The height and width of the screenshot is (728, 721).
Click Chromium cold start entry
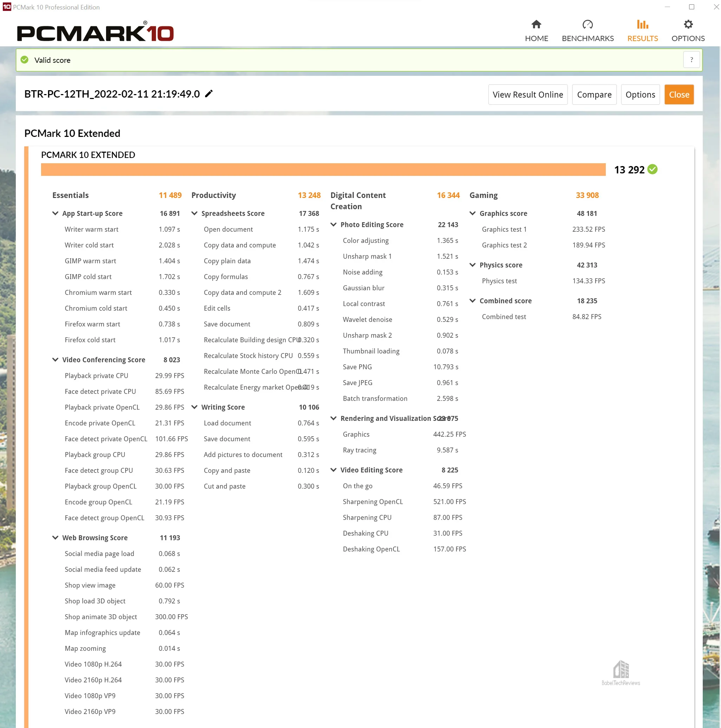pos(122,309)
